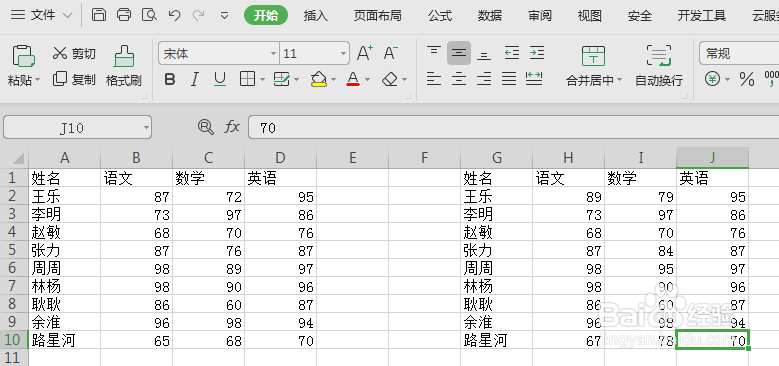Viewport: 779px width, 366px height.
Task: Click the Save icon in quick access toolbar
Action: [99, 15]
